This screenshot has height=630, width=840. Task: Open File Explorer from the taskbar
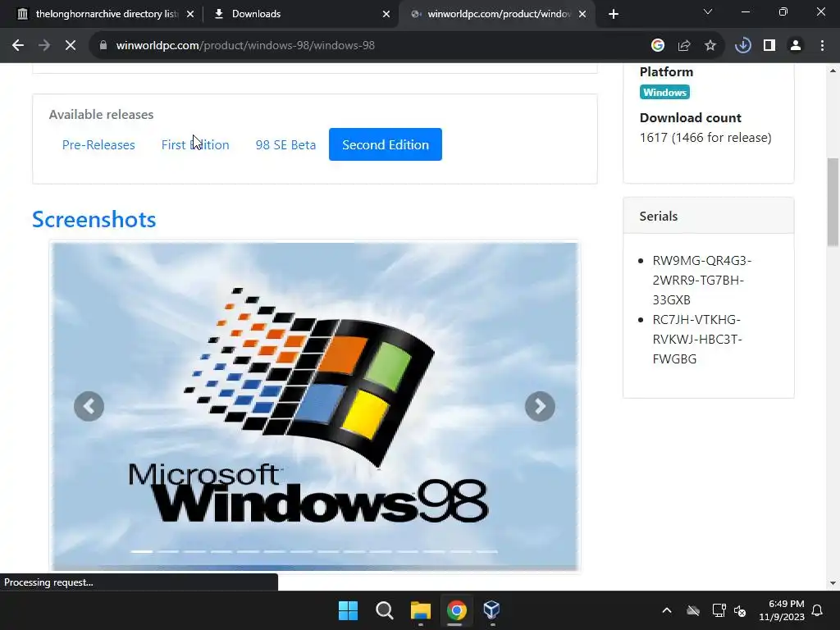pyautogui.click(x=421, y=610)
